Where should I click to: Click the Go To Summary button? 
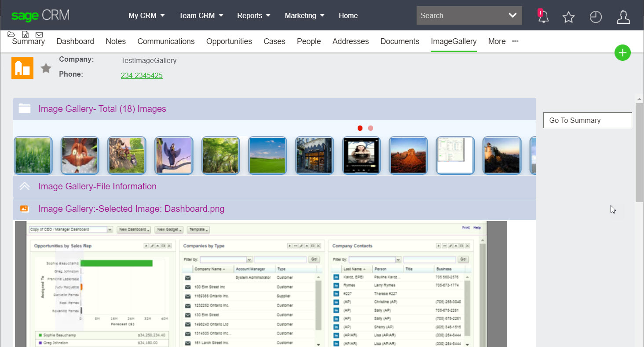pyautogui.click(x=588, y=120)
